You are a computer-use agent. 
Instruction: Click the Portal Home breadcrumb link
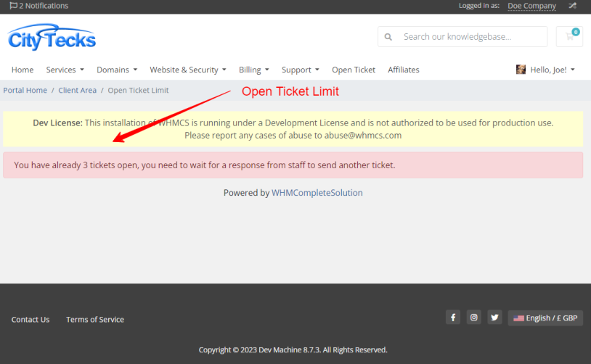coord(25,91)
